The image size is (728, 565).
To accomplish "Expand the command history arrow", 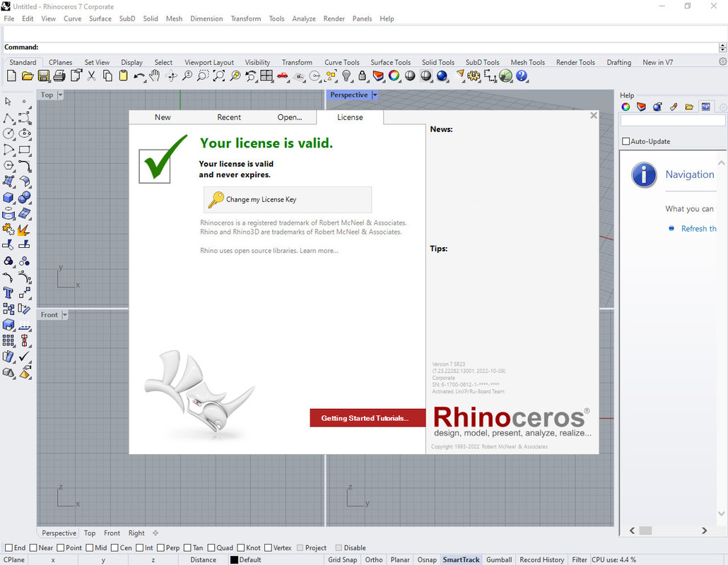I will [722, 47].
